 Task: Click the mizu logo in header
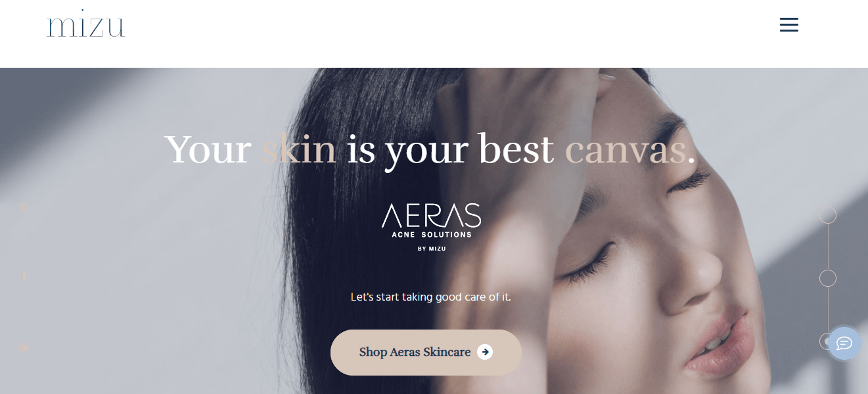click(86, 24)
